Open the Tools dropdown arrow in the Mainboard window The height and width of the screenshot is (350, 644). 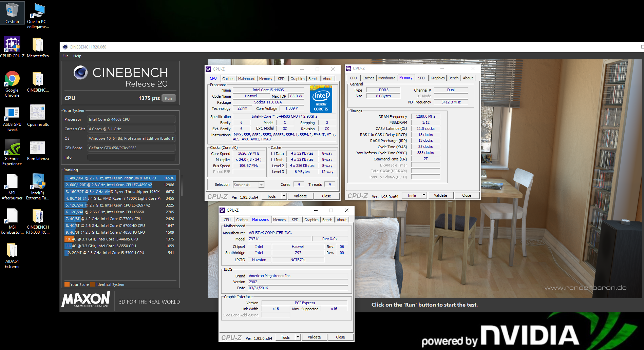pos(298,337)
